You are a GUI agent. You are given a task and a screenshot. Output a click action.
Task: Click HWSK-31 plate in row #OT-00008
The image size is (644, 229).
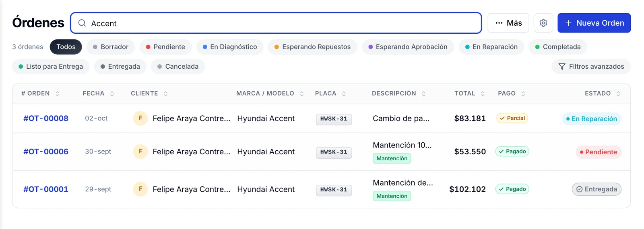334,119
